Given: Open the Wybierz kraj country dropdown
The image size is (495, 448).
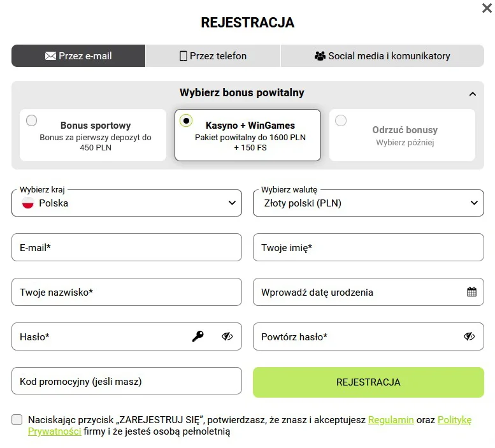Looking at the screenshot, I should pos(127,203).
